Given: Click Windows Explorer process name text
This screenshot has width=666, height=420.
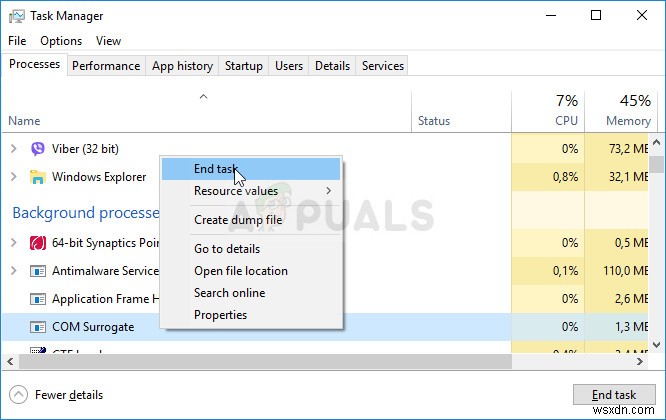Looking at the screenshot, I should (99, 177).
